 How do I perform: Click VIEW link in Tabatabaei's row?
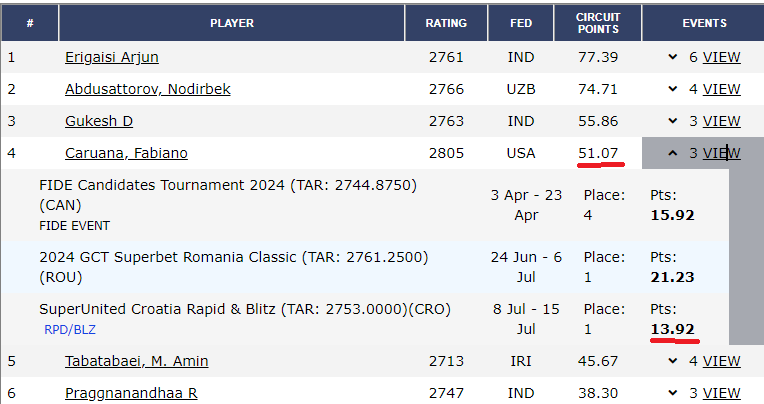[721, 361]
